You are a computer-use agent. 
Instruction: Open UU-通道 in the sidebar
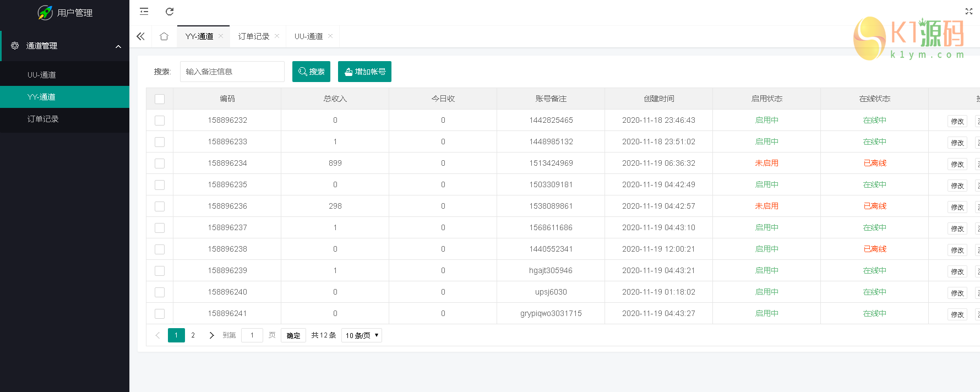[x=42, y=75]
